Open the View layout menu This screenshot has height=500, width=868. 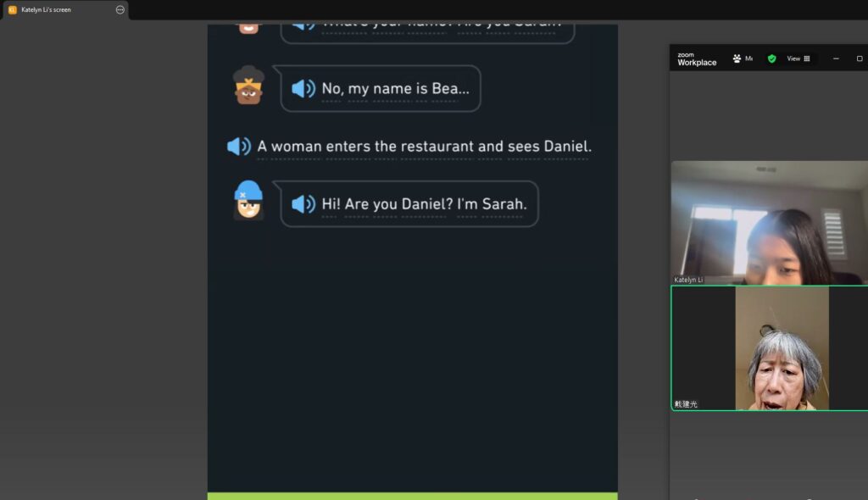click(798, 58)
